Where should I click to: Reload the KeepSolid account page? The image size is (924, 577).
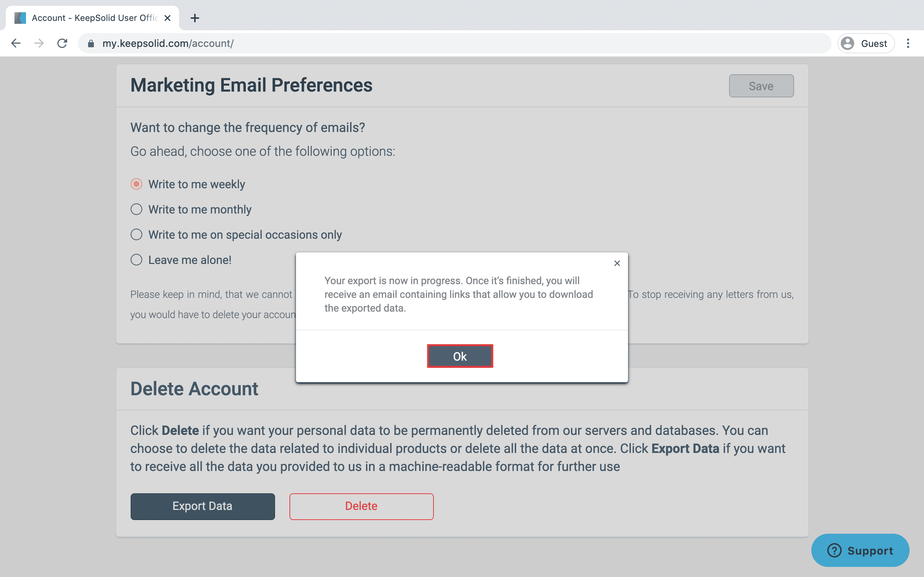point(62,44)
